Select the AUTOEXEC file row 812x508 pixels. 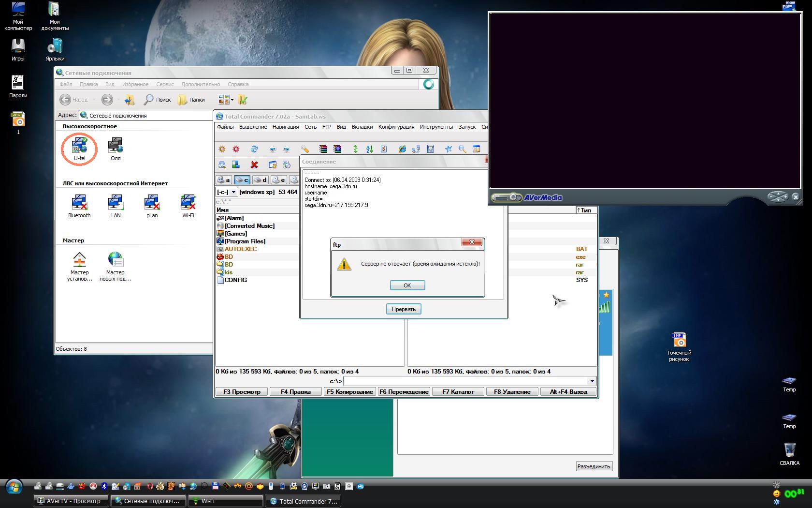[258, 249]
